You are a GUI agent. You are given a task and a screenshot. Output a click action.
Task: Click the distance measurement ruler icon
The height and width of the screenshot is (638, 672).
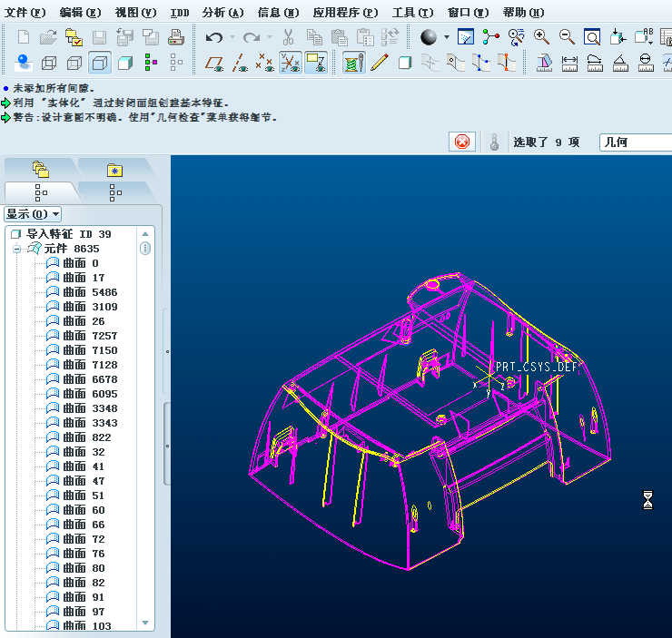(569, 64)
